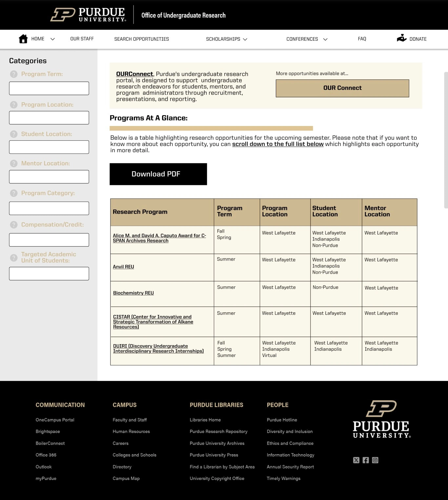This screenshot has width=448, height=500.
Task: Click the Donate menu item
Action: 418,39
